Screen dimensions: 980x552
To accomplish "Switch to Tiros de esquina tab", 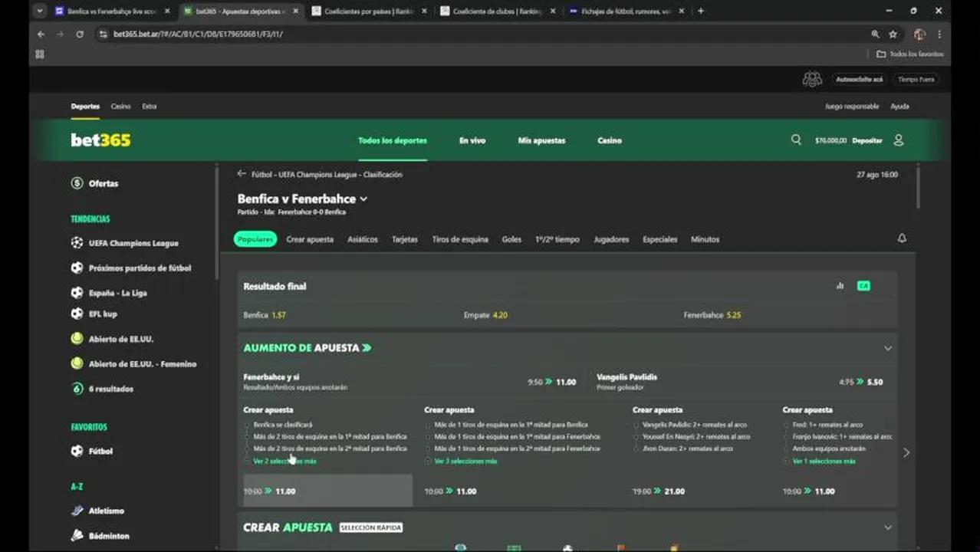I will (x=460, y=239).
